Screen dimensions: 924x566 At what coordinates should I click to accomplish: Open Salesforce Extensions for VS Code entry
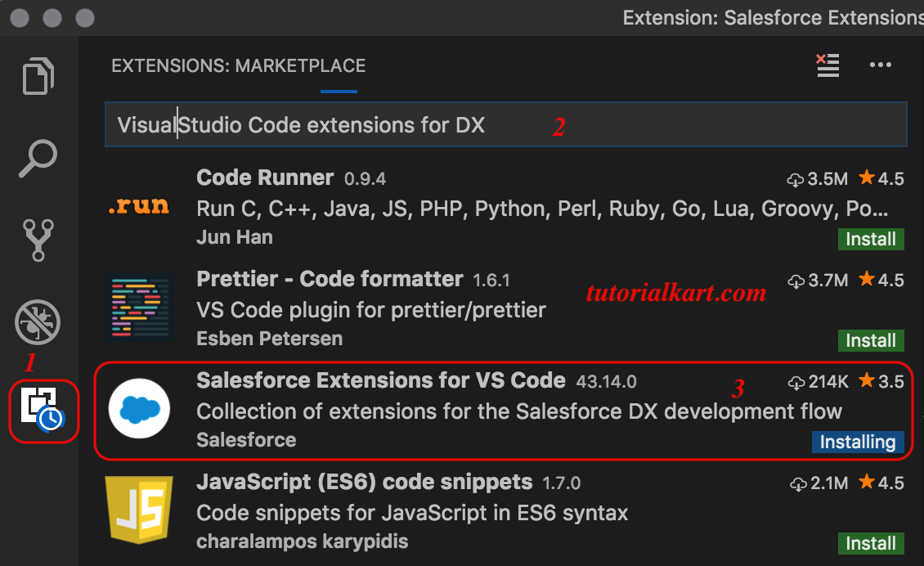pyautogui.click(x=503, y=411)
